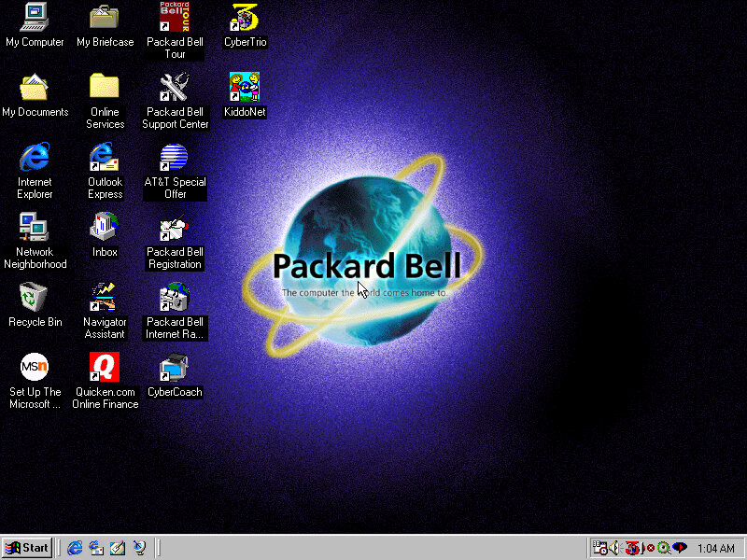Viewport: 747px width, 560px height.
Task: Open the Packard Bell Registration icon
Action: (x=175, y=229)
